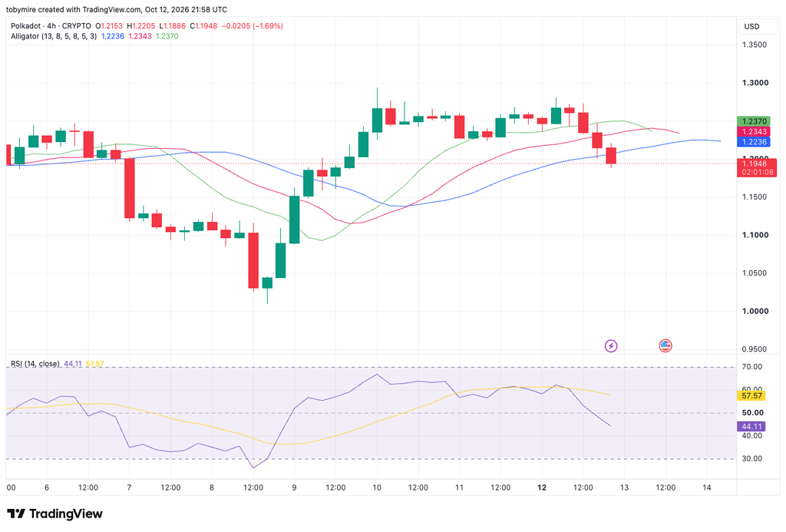Click the 30.00 RSI axis label

(752, 459)
